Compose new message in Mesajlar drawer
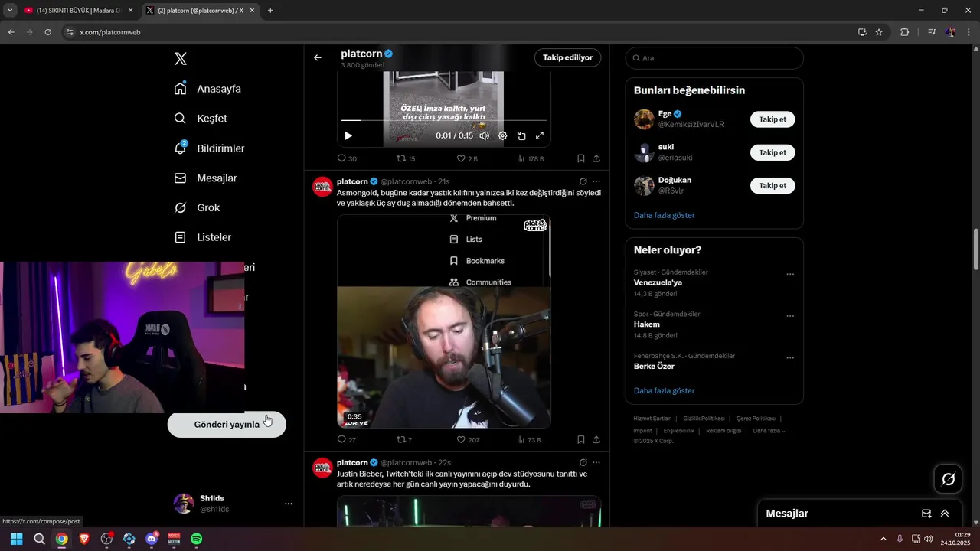 pyautogui.click(x=926, y=514)
